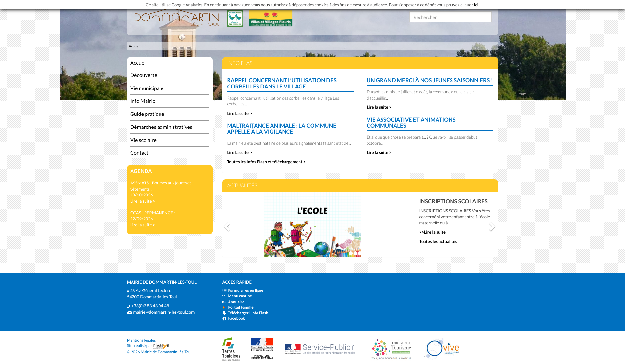Read more about ASSMATS bourse event
Image resolution: width=625 pixels, height=364 pixels.
click(143, 201)
